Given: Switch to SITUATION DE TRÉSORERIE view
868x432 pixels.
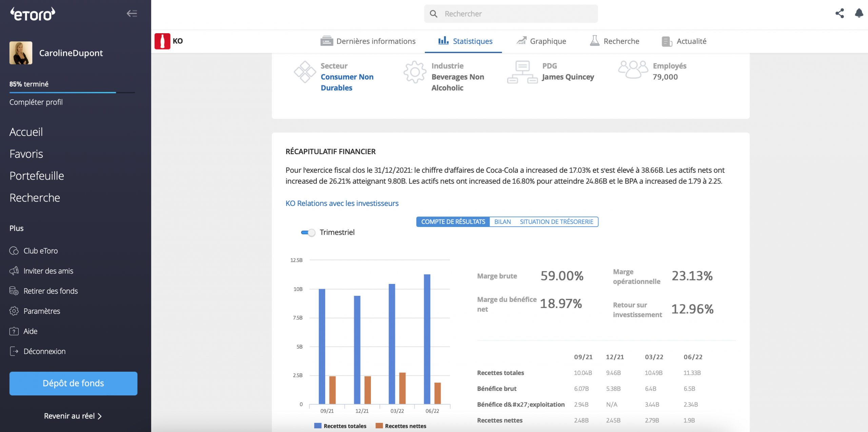Looking at the screenshot, I should pyautogui.click(x=556, y=222).
